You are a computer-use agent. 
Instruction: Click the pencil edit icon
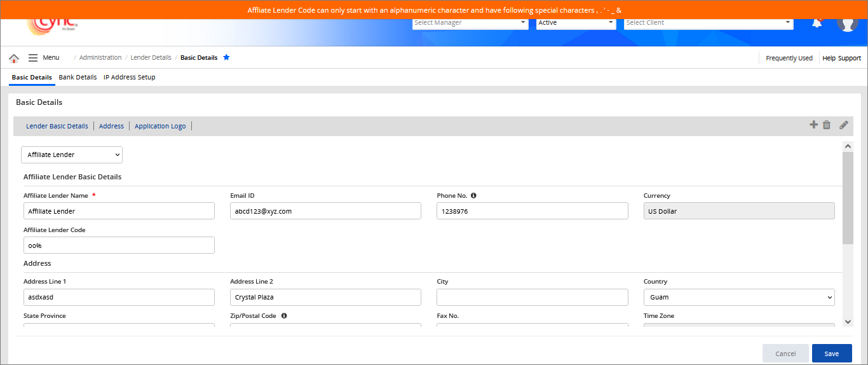click(843, 125)
